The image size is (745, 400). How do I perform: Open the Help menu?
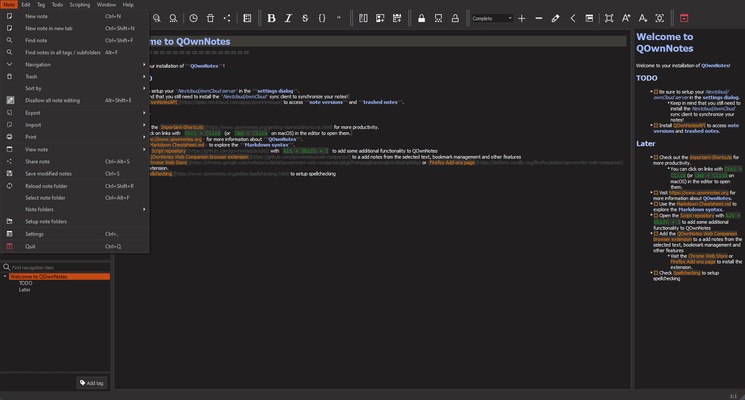[x=128, y=5]
